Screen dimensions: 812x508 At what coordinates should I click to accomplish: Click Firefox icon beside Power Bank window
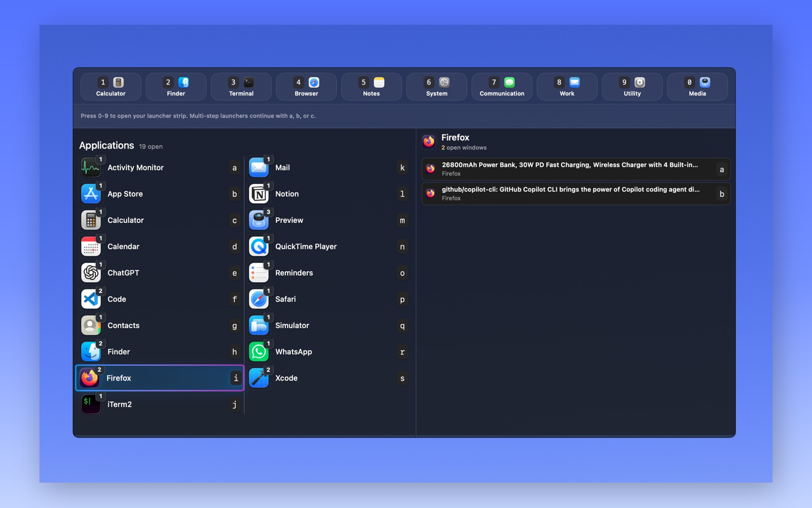(431, 169)
